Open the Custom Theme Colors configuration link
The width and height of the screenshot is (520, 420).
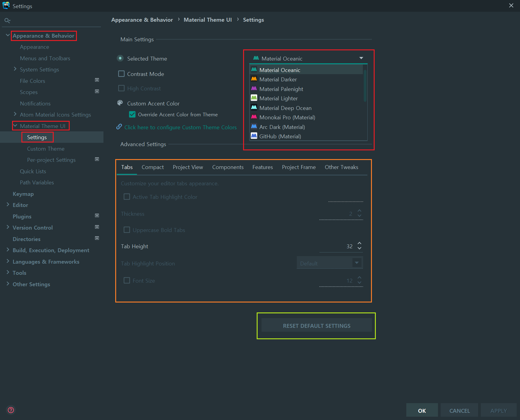click(180, 127)
